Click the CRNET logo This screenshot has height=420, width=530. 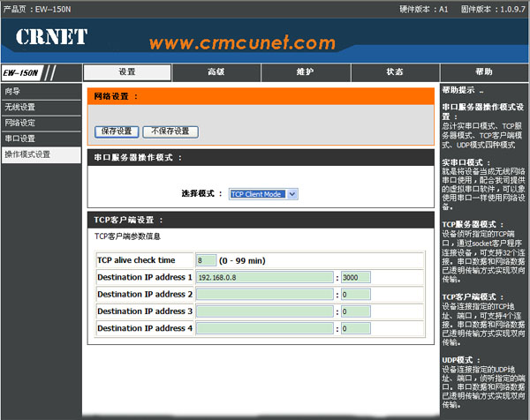(52, 36)
